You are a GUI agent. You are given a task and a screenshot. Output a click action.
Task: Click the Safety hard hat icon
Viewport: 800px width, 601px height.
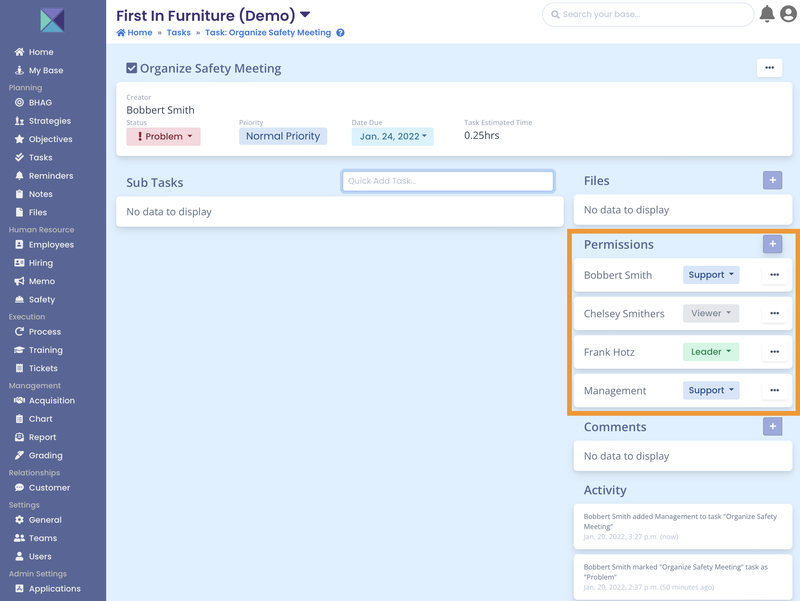[19, 299]
